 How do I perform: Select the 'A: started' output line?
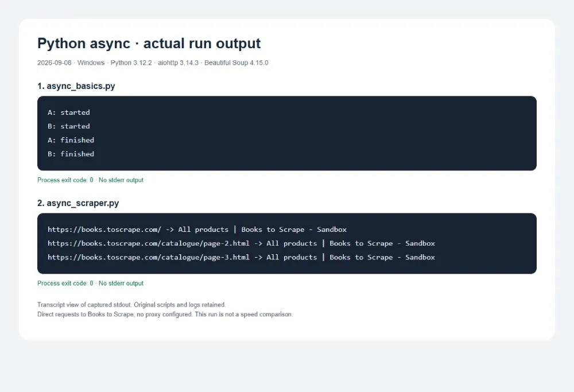(69, 112)
